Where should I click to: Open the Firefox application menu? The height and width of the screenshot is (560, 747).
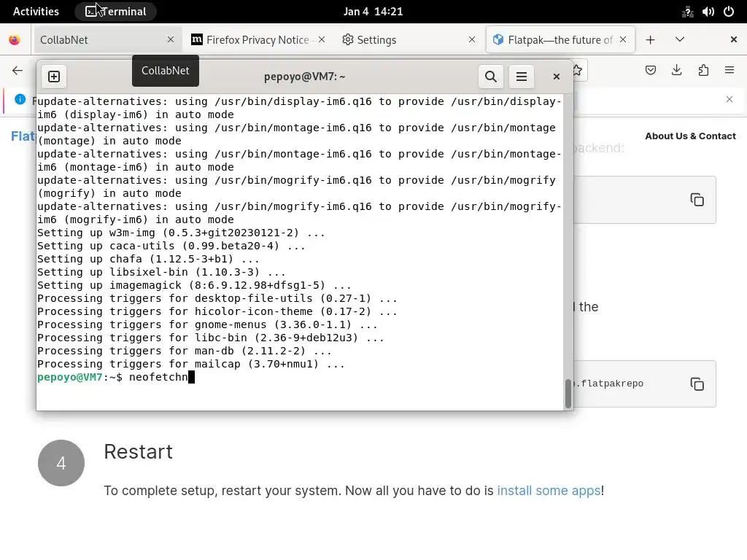[x=729, y=71]
